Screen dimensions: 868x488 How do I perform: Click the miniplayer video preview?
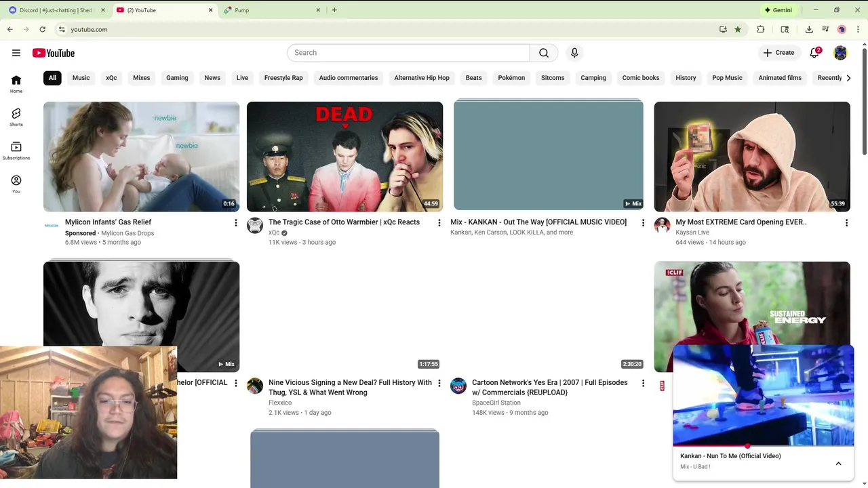pos(764,394)
